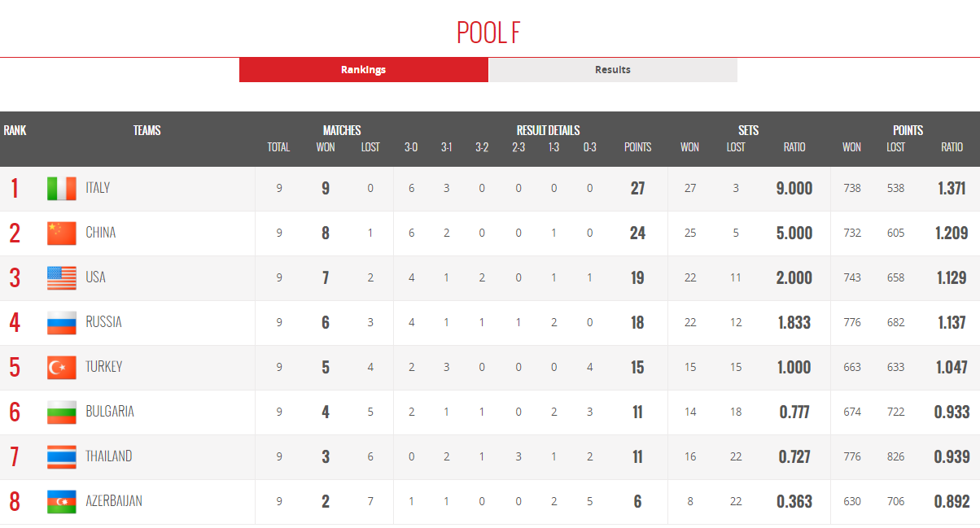Click the USA flag icon
The image size is (980, 528).
click(62, 278)
